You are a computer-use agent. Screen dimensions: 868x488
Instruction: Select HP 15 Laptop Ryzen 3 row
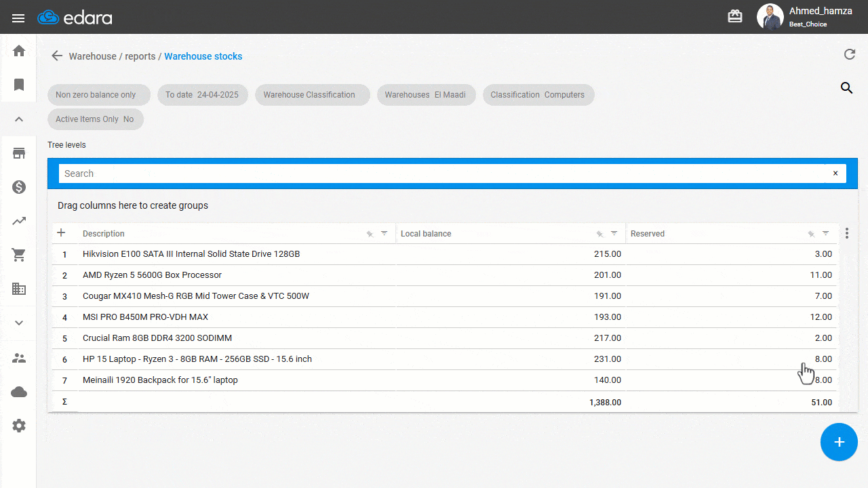(445, 359)
